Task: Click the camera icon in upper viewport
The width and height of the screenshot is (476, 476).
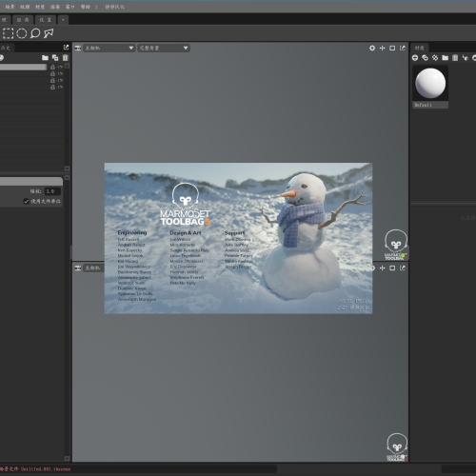Action: pyautogui.click(x=78, y=48)
